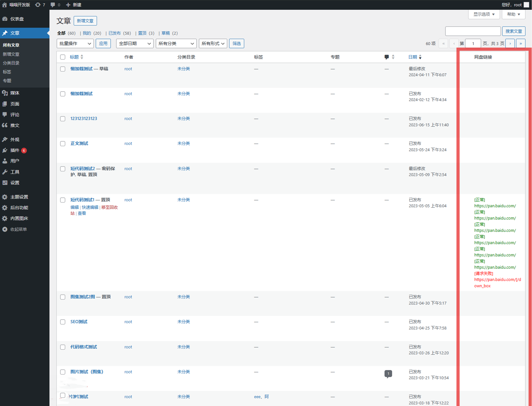
Task: Open the 批量操作 bulk actions dropdown
Action: point(75,43)
